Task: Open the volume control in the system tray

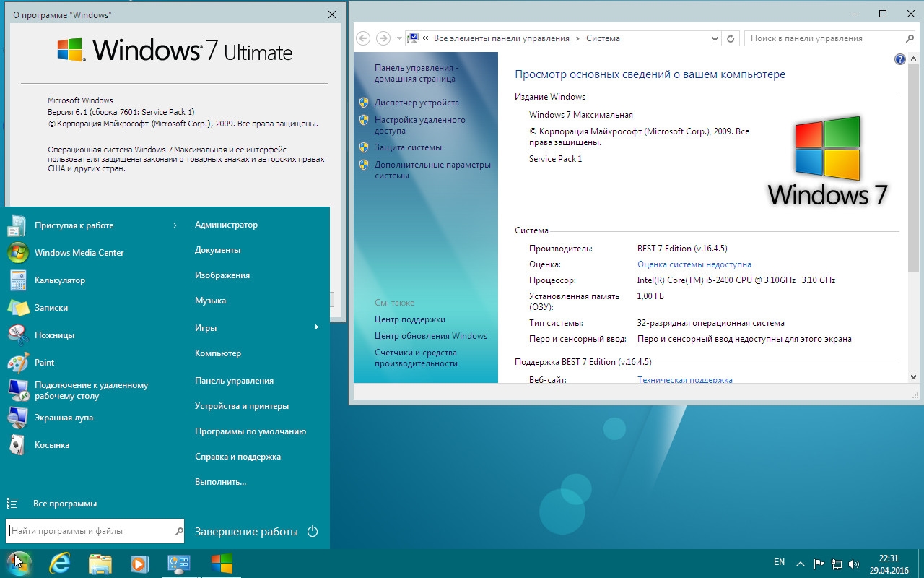Action: tap(855, 562)
